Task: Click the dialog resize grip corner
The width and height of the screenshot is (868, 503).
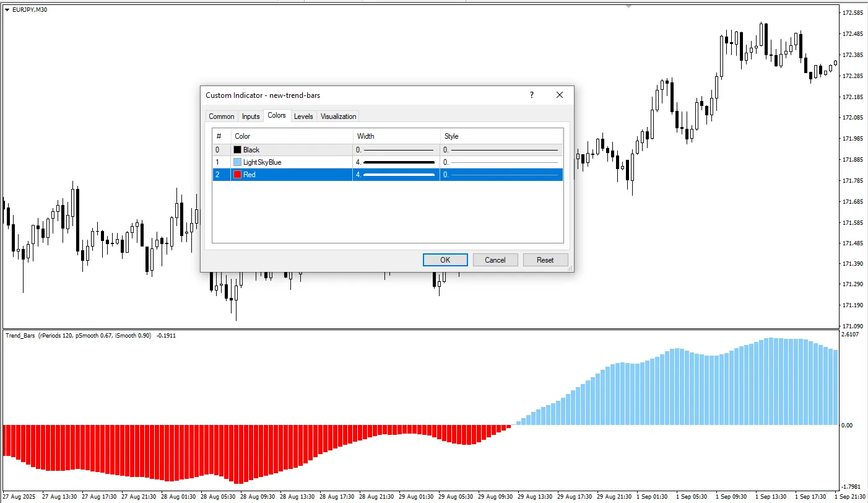Action: point(570,268)
